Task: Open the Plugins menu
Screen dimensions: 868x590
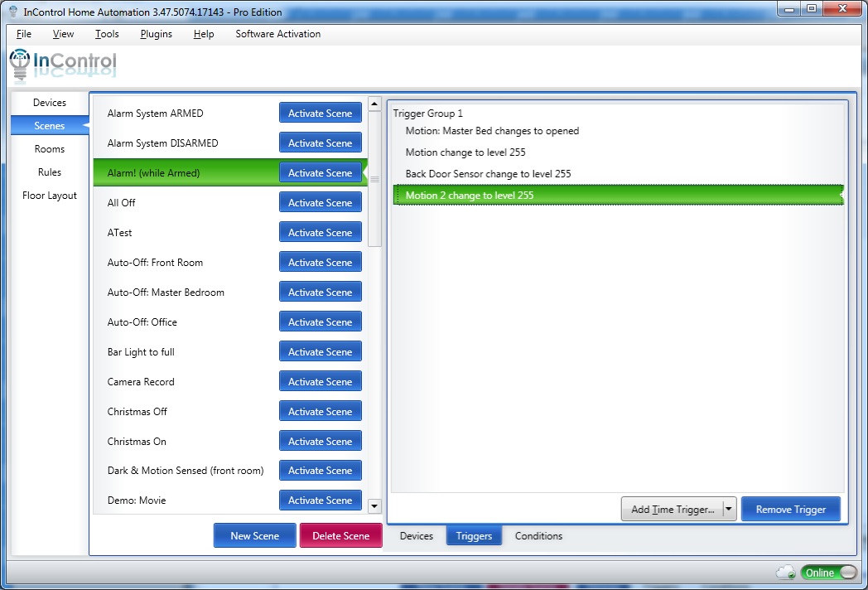Action: [156, 34]
